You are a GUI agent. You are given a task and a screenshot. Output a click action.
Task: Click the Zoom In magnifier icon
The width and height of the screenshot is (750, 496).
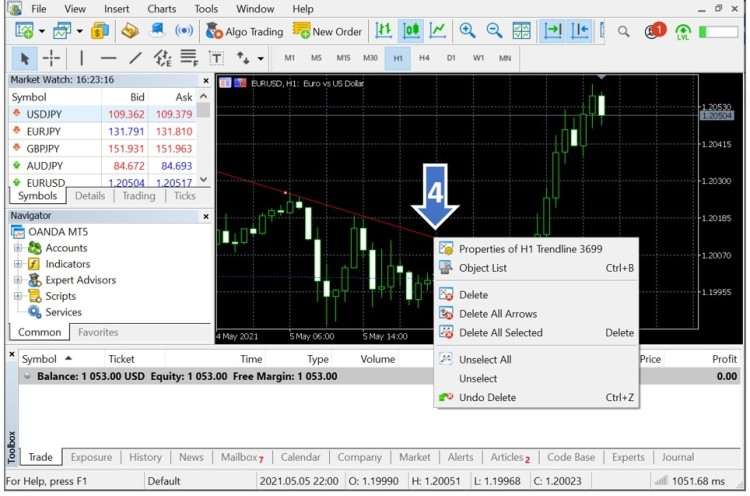467,31
